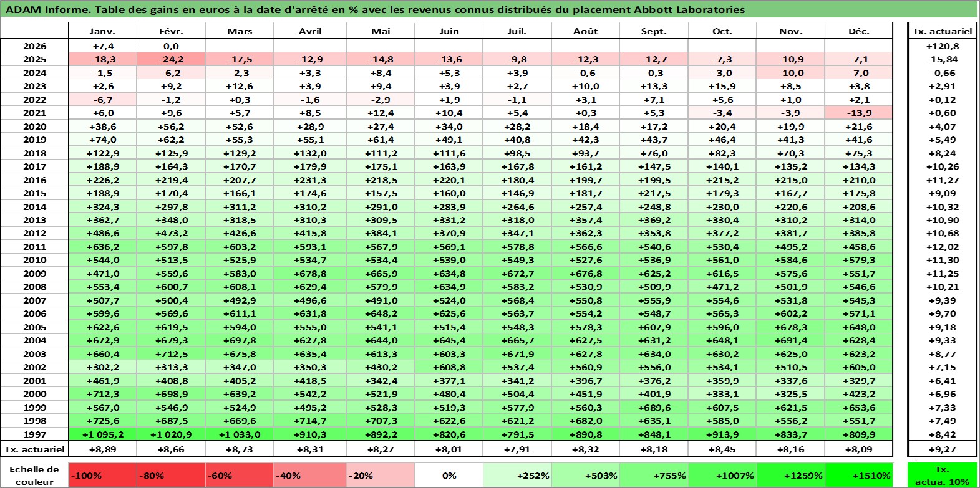
Task: Select the -100% red color scale swatch
Action: click(x=102, y=475)
